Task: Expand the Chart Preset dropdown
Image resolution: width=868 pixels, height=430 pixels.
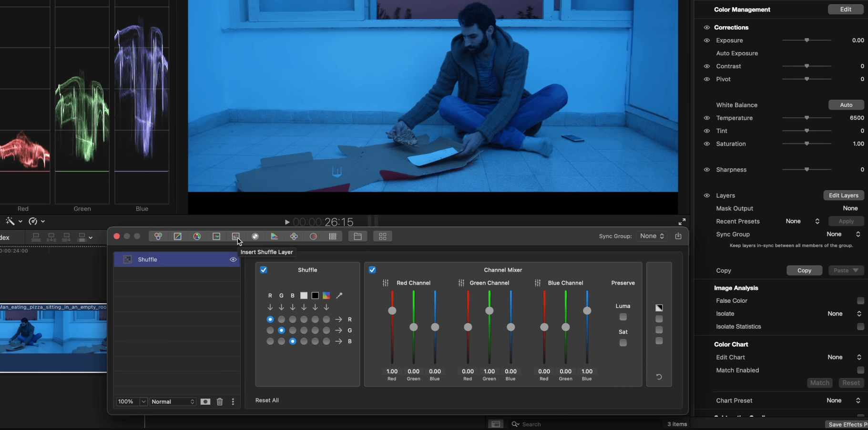Action: tap(843, 400)
